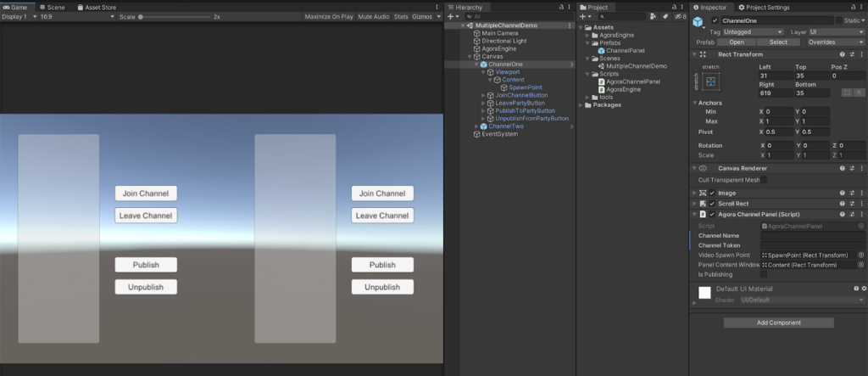The image size is (868, 376).
Task: Open Scroll Rect component three-dot menu
Action: 861,204
